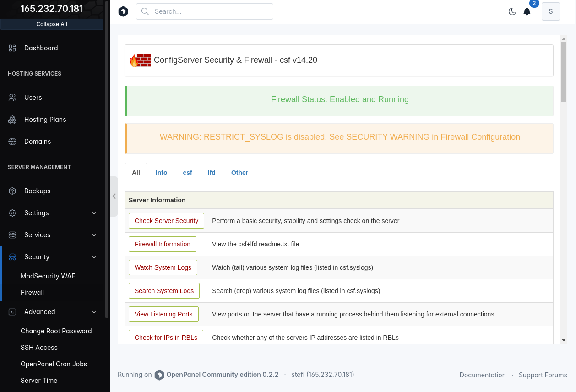Image resolution: width=576 pixels, height=392 pixels.
Task: Click the Hosting Plans menu label
Action: point(45,120)
